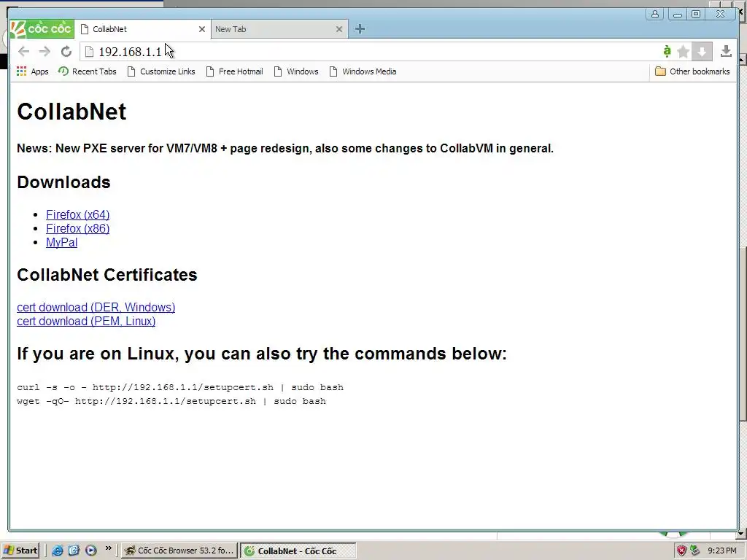Click the CollabNet page heading
This screenshot has width=747, height=560.
coord(71,112)
